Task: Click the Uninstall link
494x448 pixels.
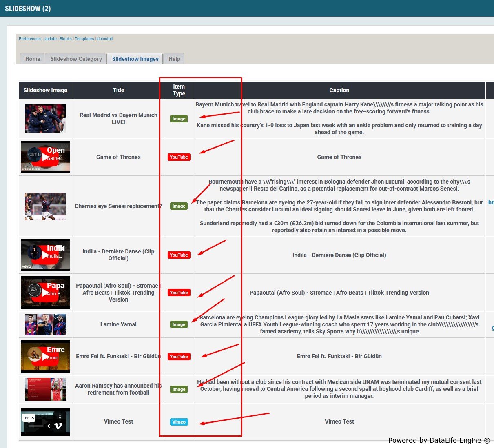Action: point(105,39)
